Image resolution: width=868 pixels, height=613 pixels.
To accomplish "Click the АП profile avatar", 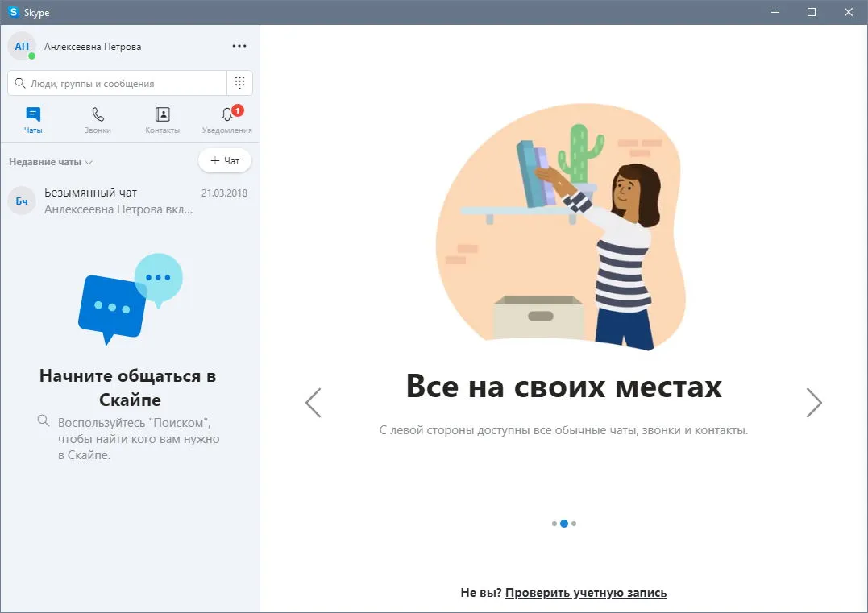I will click(22, 47).
